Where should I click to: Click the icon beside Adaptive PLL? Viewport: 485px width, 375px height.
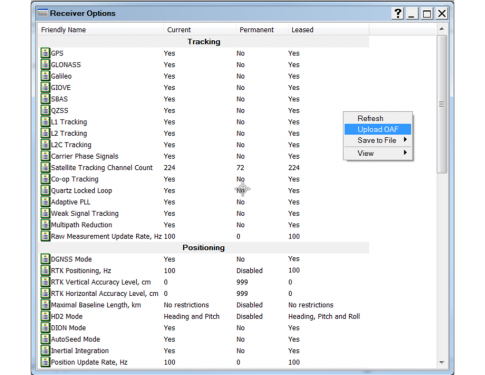45,202
